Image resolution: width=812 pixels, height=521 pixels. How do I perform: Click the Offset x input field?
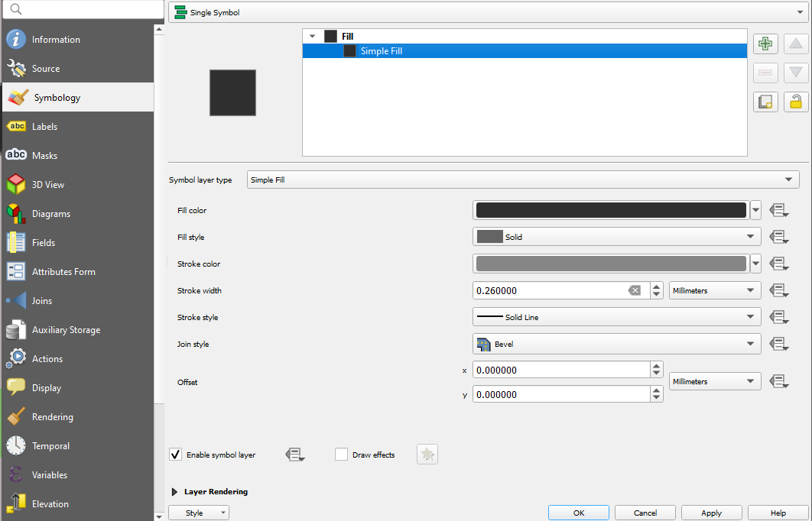pos(561,370)
